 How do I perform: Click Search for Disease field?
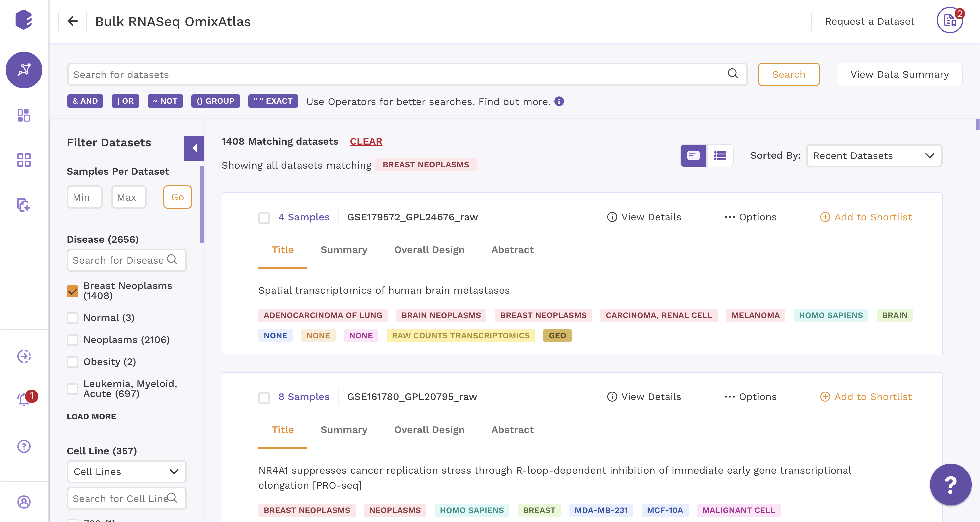(x=127, y=260)
